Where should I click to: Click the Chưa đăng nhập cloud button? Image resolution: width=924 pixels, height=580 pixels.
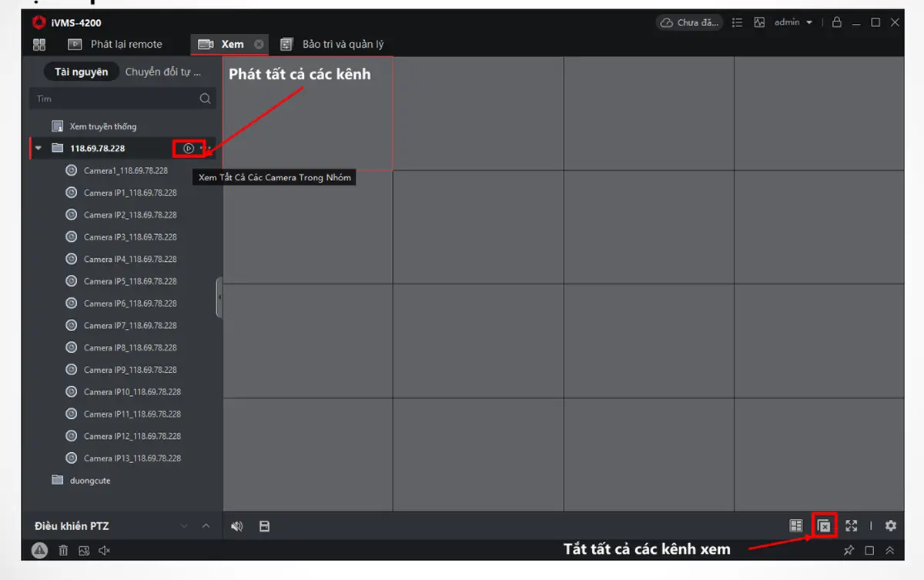point(690,23)
